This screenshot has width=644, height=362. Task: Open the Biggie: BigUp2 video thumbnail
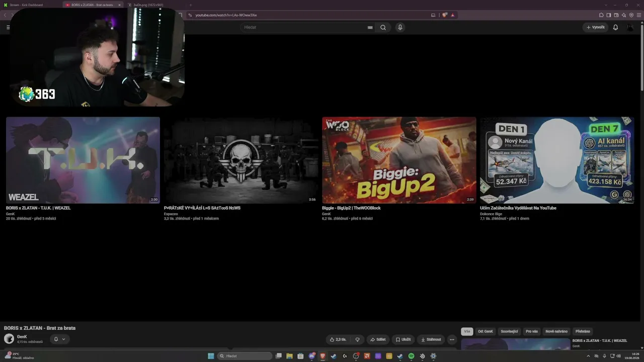[399, 160]
